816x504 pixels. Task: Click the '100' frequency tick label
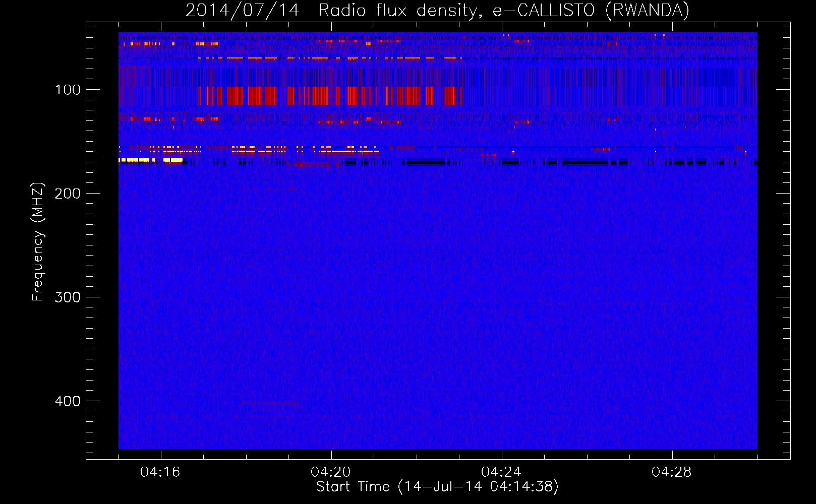click(x=68, y=90)
